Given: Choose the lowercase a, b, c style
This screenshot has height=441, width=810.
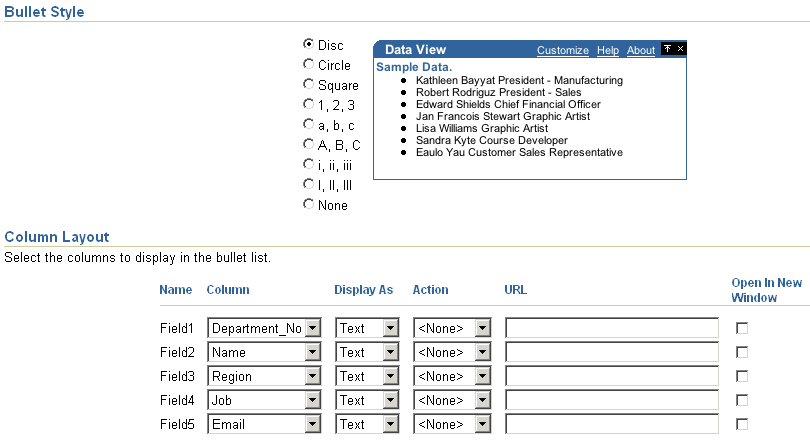Looking at the screenshot, I should click(x=308, y=124).
